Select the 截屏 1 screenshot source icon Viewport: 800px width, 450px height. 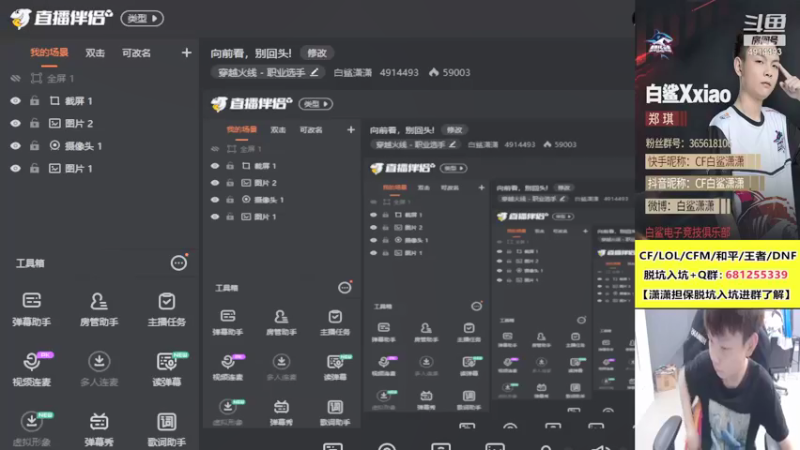click(x=55, y=101)
